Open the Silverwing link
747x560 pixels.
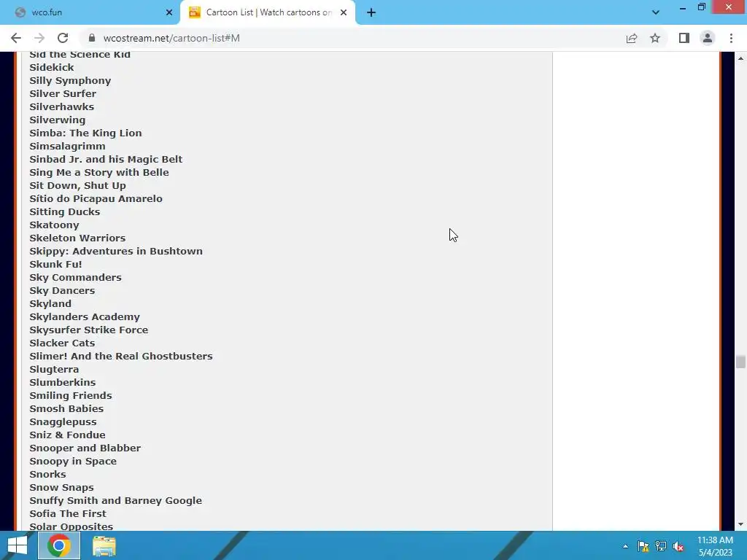[x=58, y=120]
